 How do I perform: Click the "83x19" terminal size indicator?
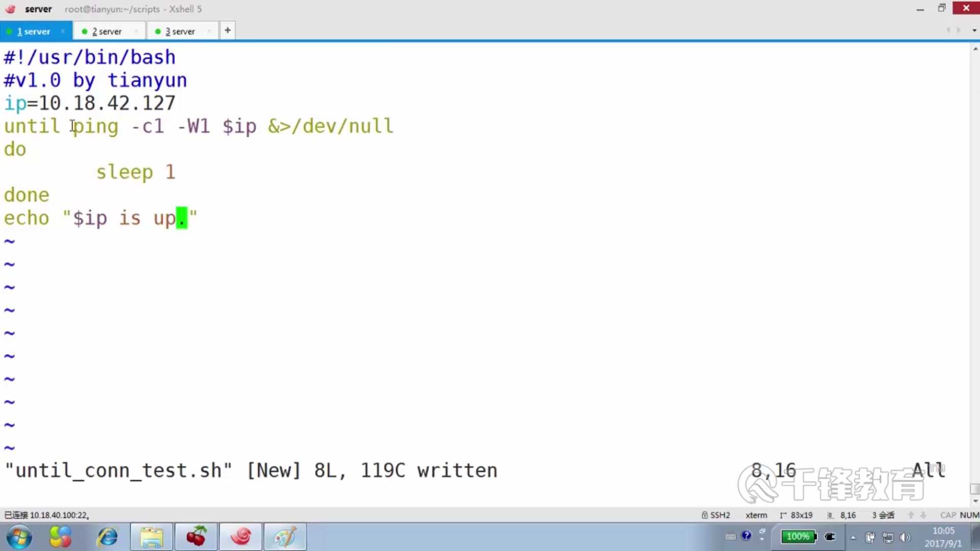[801, 515]
